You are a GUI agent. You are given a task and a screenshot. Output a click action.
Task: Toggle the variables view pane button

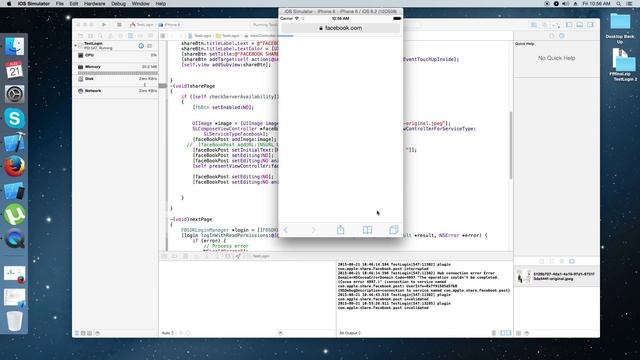click(x=503, y=333)
